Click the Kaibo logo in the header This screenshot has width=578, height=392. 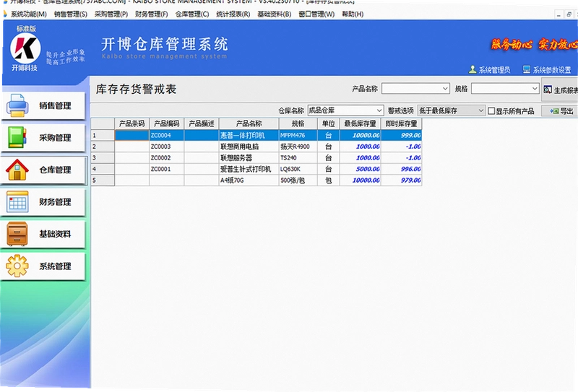point(25,48)
